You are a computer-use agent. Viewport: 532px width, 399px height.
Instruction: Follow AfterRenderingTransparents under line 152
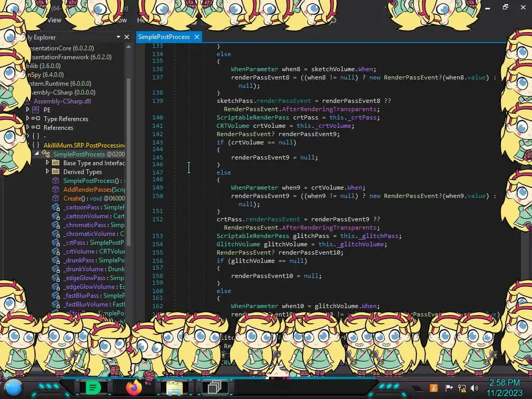(329, 228)
